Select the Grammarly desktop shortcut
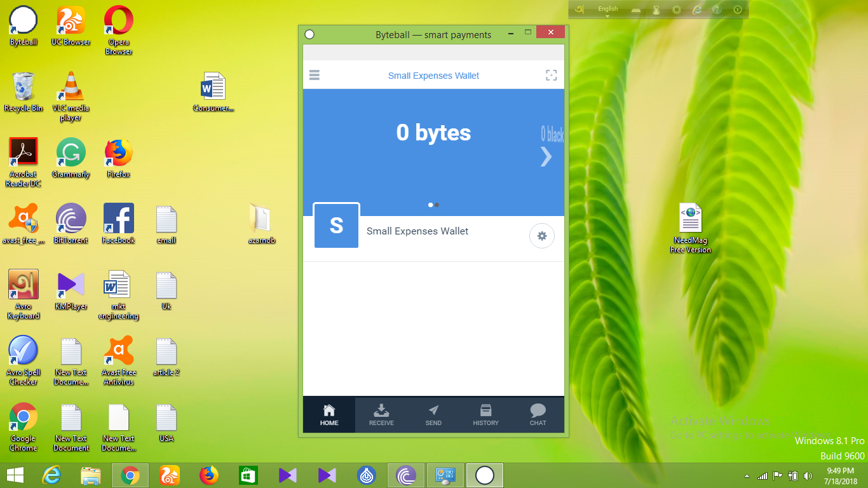 pyautogui.click(x=71, y=158)
